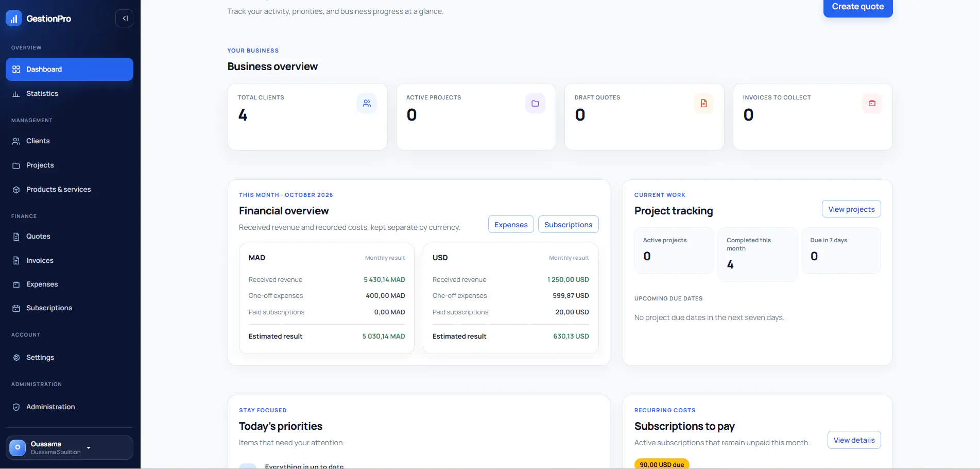Click the Subscriptions button in Financial overview
This screenshot has height=469, width=980.
(x=568, y=225)
